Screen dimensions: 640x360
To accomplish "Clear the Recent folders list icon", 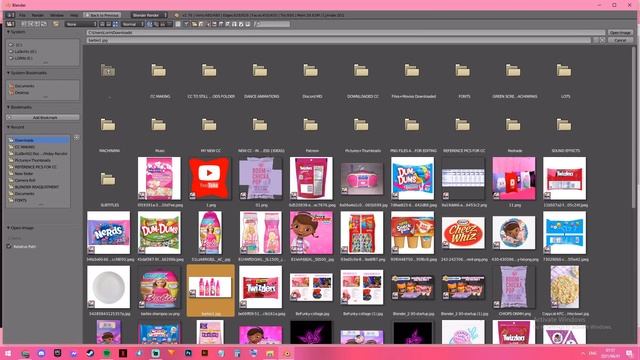I will (76, 138).
